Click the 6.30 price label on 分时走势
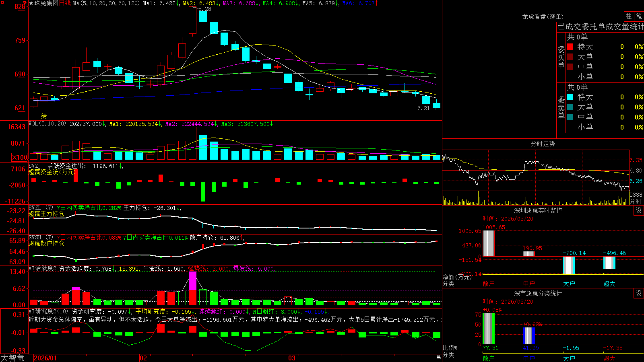This screenshot has height=362, width=644. 636,171
